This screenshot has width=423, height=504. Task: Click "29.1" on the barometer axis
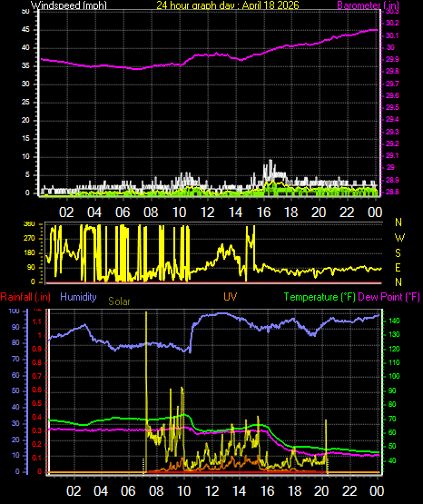coord(392,155)
